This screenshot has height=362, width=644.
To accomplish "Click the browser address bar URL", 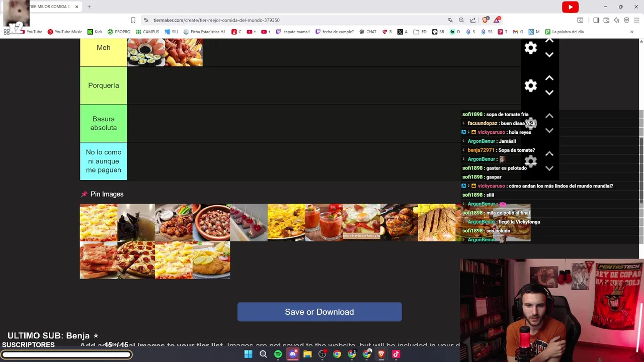I will point(216,20).
